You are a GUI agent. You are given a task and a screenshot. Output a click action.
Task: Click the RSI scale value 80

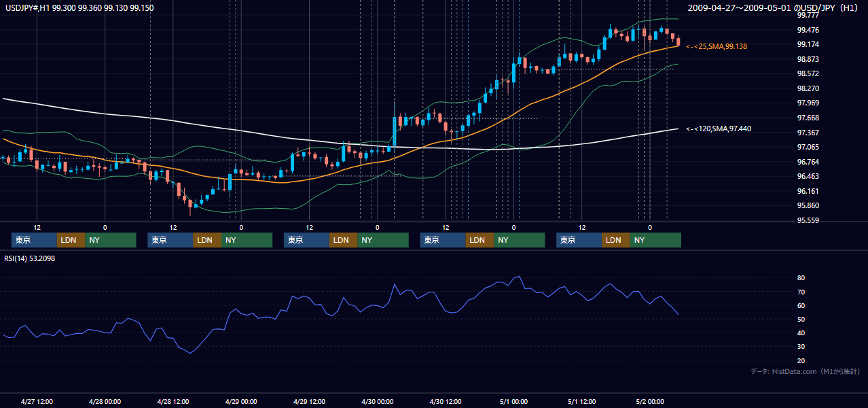(801, 278)
